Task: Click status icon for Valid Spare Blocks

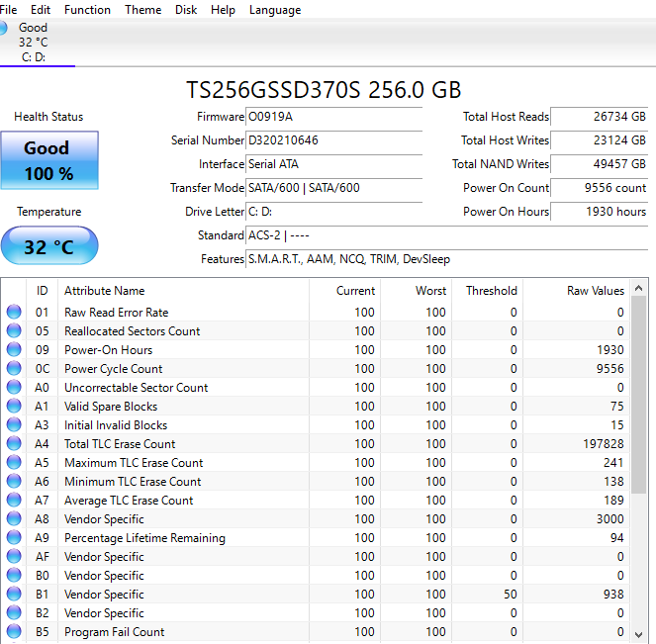Action: click(x=14, y=406)
